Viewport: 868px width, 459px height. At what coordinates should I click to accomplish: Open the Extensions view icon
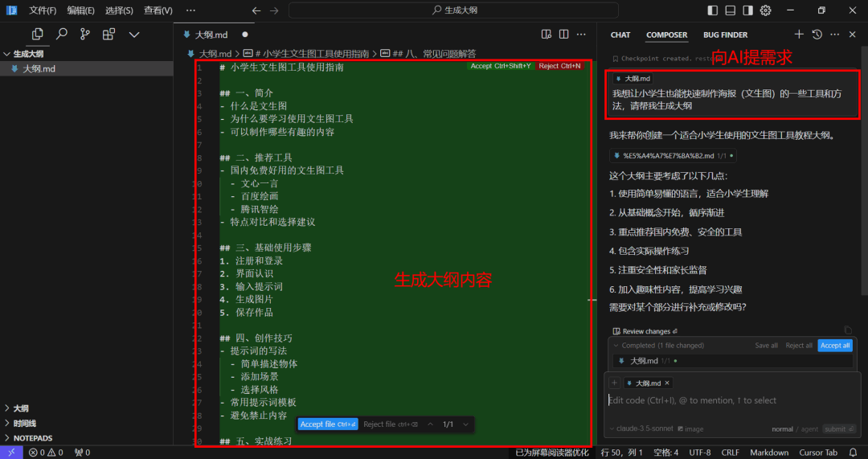click(x=108, y=35)
